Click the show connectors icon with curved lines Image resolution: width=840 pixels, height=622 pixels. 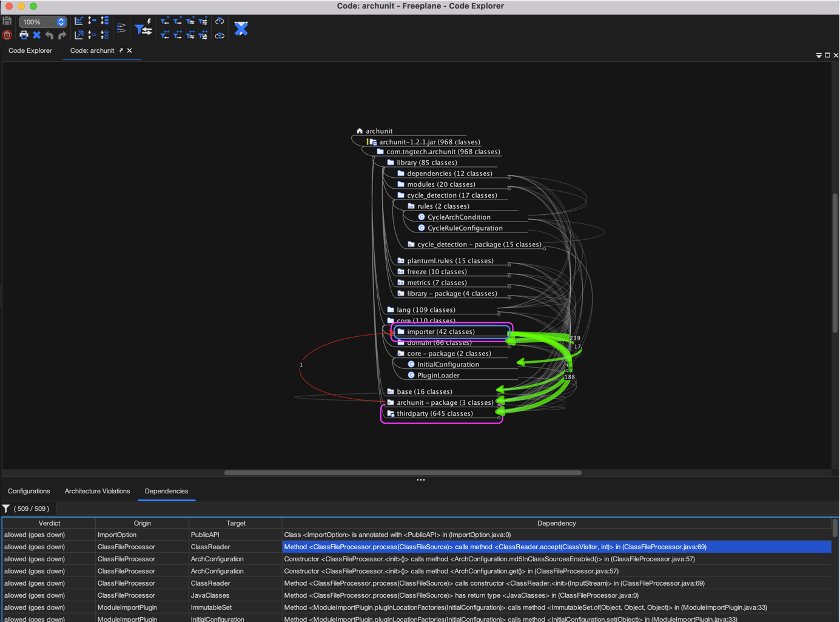point(121,28)
